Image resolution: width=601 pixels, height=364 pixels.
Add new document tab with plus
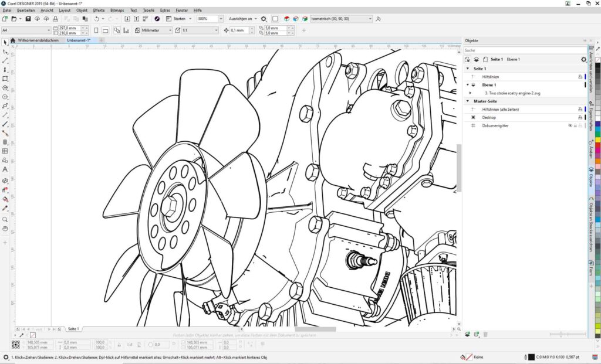pyautogui.click(x=102, y=40)
